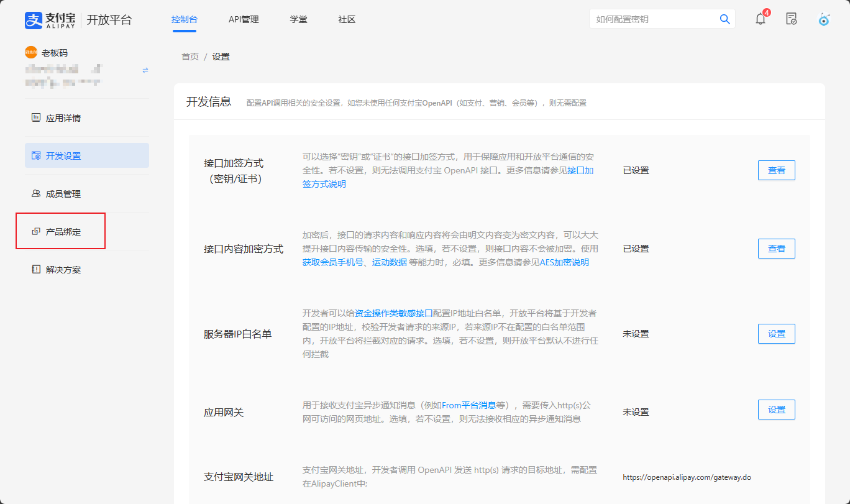
Task: Click the 首页 breadcrumb link
Action: (190, 57)
